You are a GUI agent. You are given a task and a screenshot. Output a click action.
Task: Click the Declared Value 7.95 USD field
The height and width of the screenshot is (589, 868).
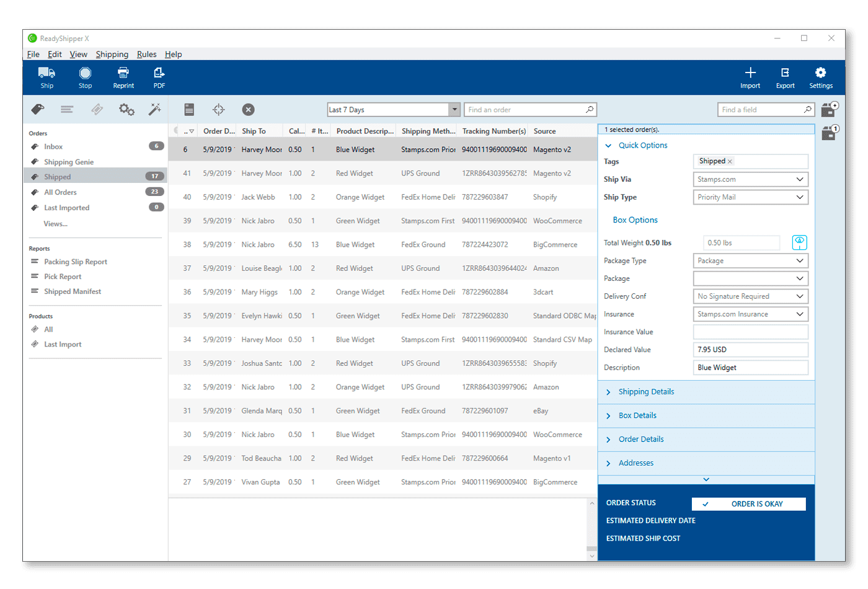pos(751,350)
